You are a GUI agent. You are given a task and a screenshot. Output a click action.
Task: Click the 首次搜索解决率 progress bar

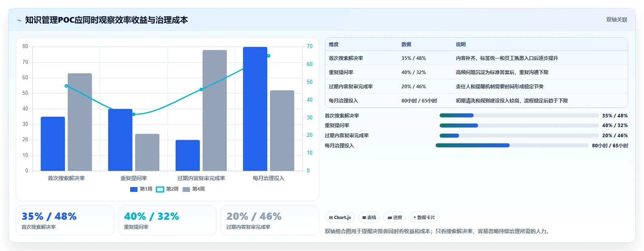(519, 115)
